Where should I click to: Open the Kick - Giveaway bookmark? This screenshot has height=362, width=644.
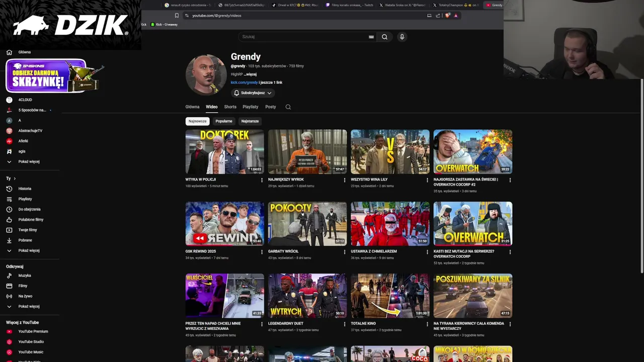(165, 25)
